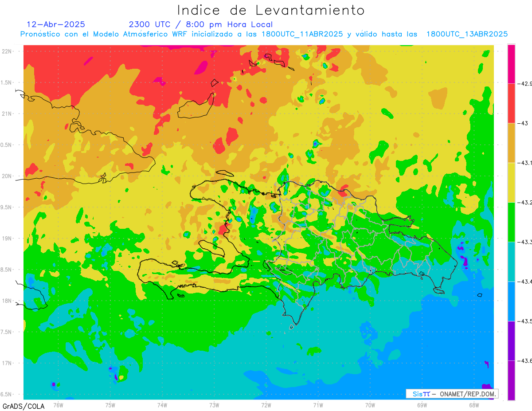Select the green legend color band
Screen dimensions: 532x411
coord(511,222)
